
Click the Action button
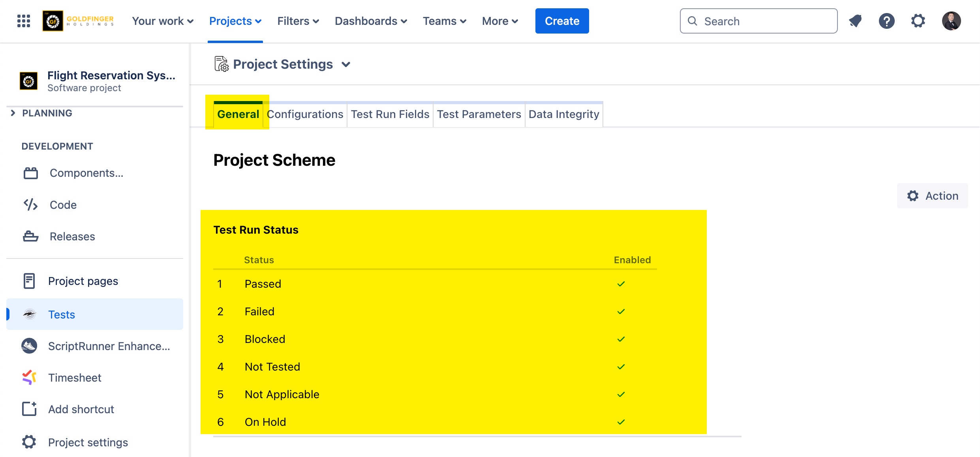pos(932,196)
